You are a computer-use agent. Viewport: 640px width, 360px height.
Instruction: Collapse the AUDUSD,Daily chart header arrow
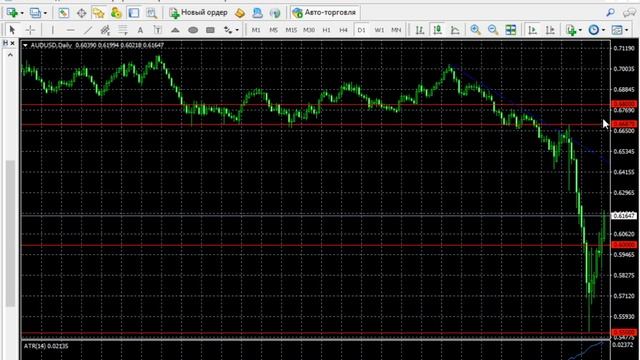coord(25,45)
